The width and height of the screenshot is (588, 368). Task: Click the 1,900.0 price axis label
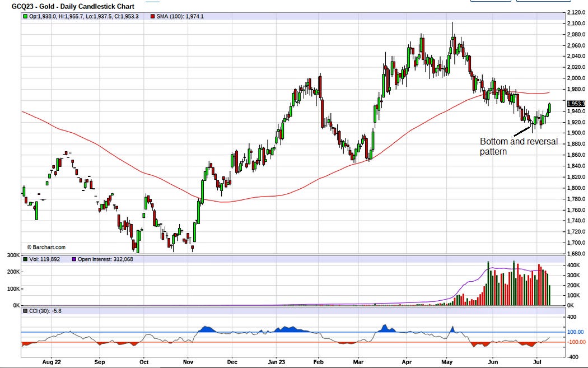pyautogui.click(x=576, y=133)
